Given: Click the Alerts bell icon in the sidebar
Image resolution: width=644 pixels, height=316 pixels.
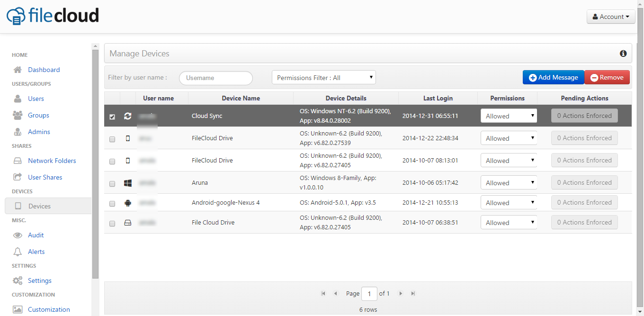Looking at the screenshot, I should coord(18,251).
